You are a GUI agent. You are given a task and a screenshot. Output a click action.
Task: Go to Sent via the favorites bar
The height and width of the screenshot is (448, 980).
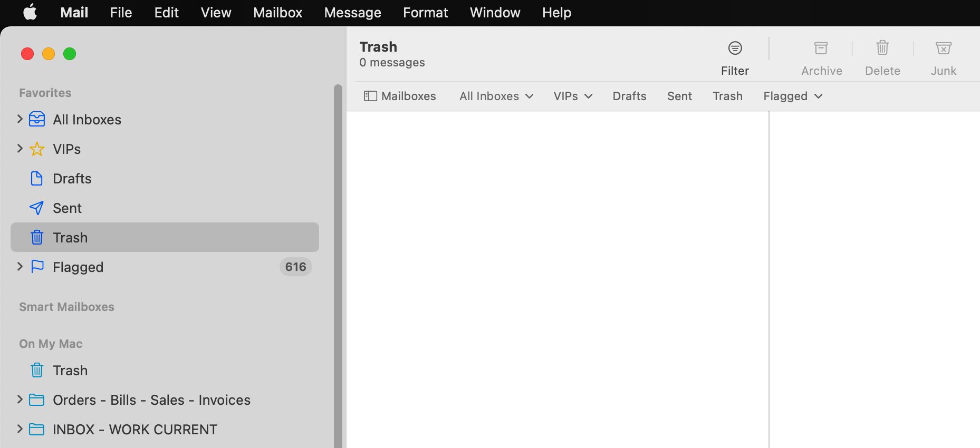(680, 96)
